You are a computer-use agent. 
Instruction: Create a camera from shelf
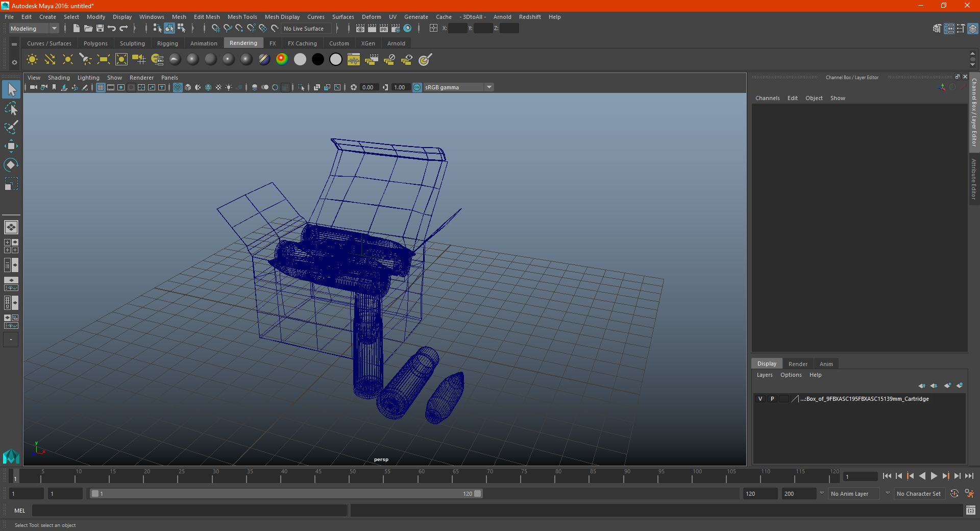click(139, 60)
